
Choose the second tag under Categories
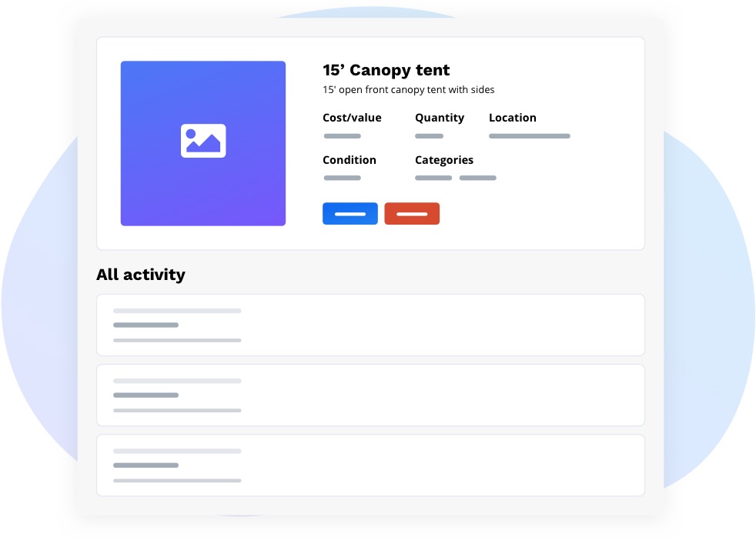pyautogui.click(x=477, y=178)
